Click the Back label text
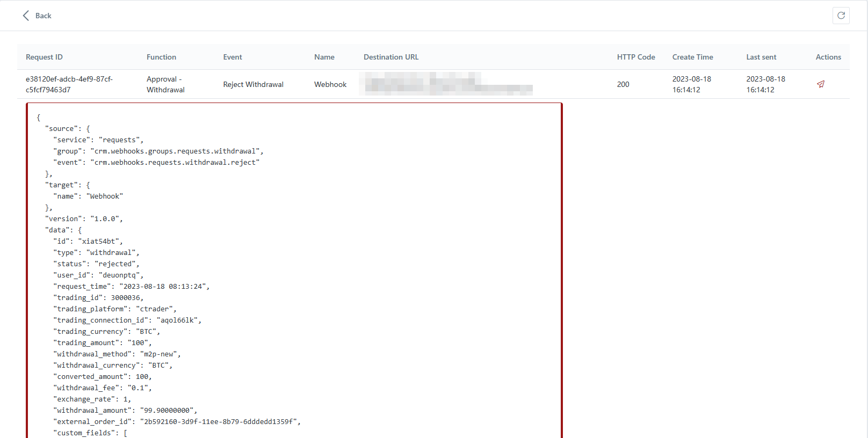 click(44, 16)
